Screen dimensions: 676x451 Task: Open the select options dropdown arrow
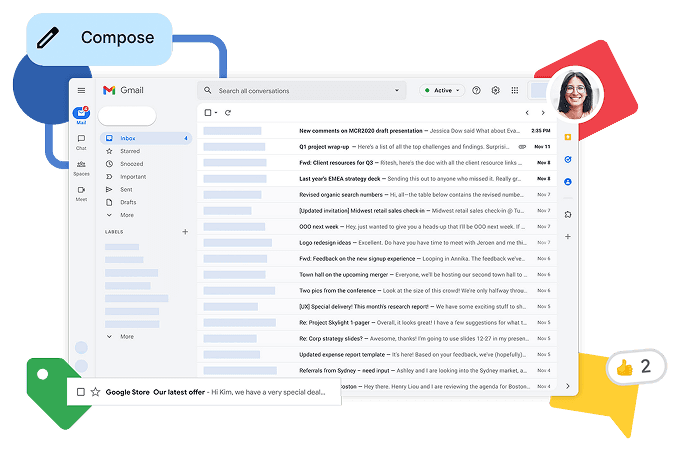216,113
